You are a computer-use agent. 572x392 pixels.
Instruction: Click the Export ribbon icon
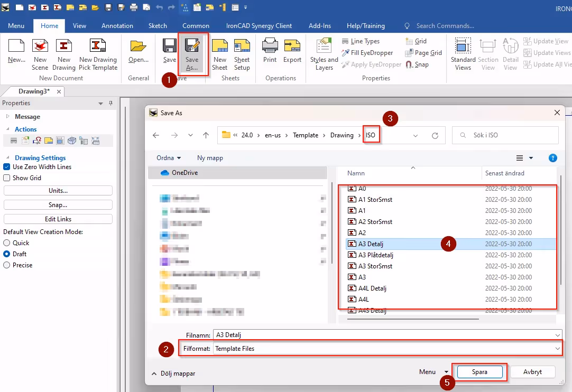point(292,51)
